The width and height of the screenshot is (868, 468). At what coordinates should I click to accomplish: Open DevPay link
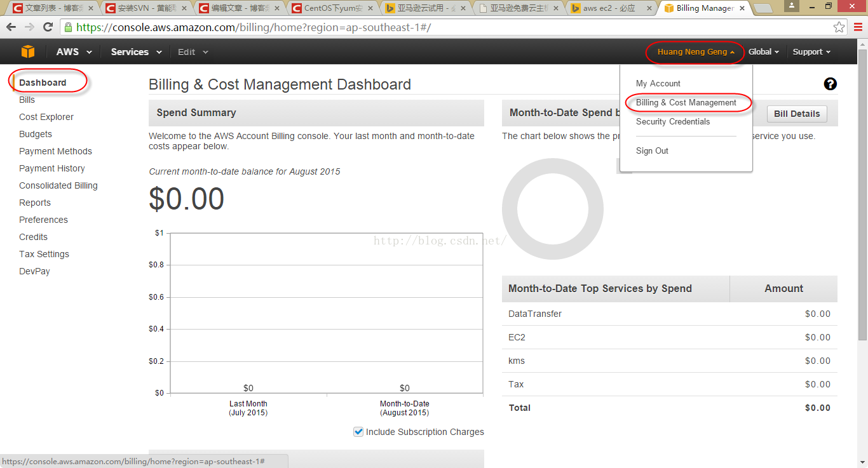click(x=34, y=271)
